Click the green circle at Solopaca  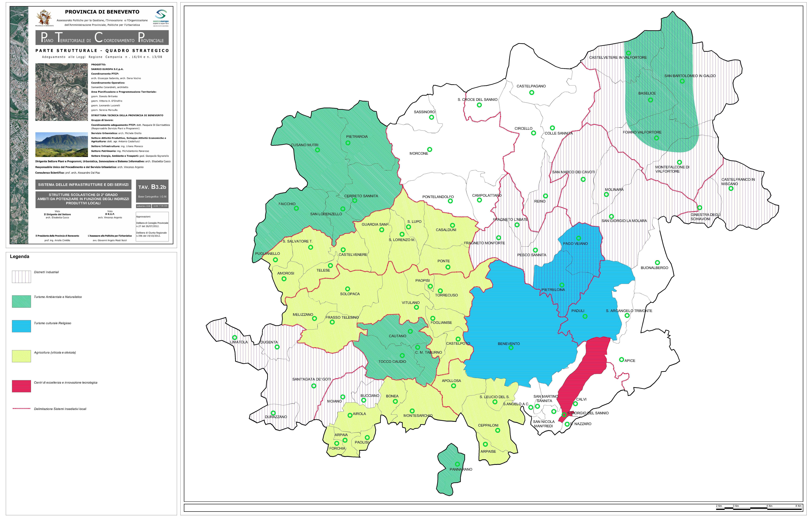tap(348, 289)
